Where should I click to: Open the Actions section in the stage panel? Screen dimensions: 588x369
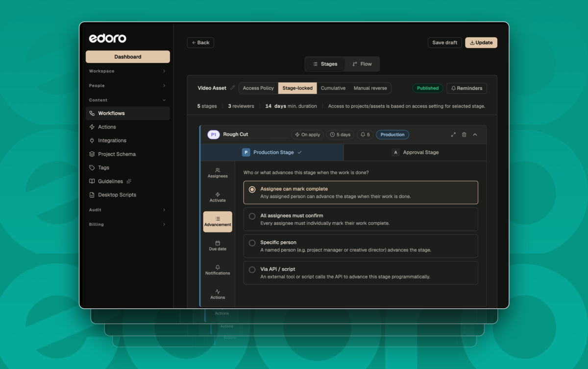218,294
